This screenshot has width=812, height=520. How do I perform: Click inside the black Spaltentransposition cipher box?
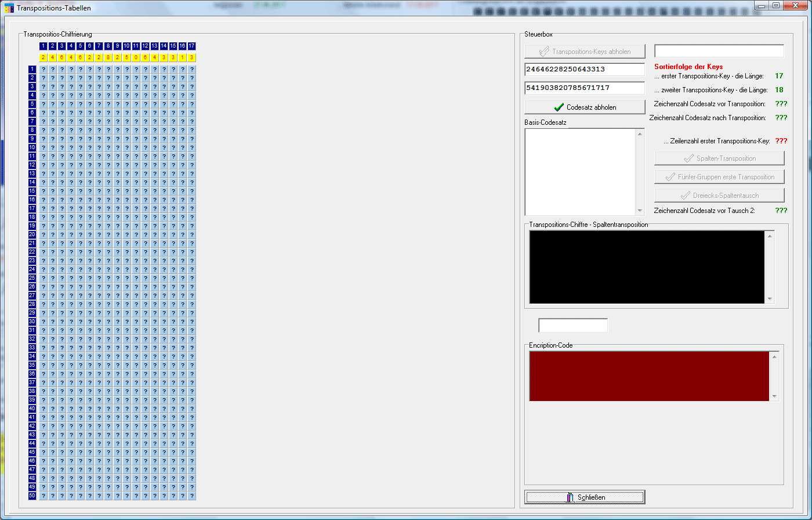pyautogui.click(x=647, y=267)
